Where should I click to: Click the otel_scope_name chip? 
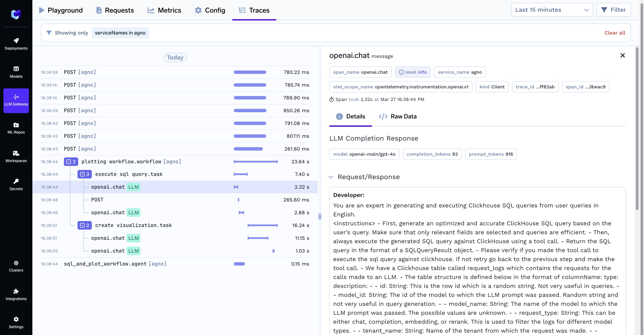(401, 87)
